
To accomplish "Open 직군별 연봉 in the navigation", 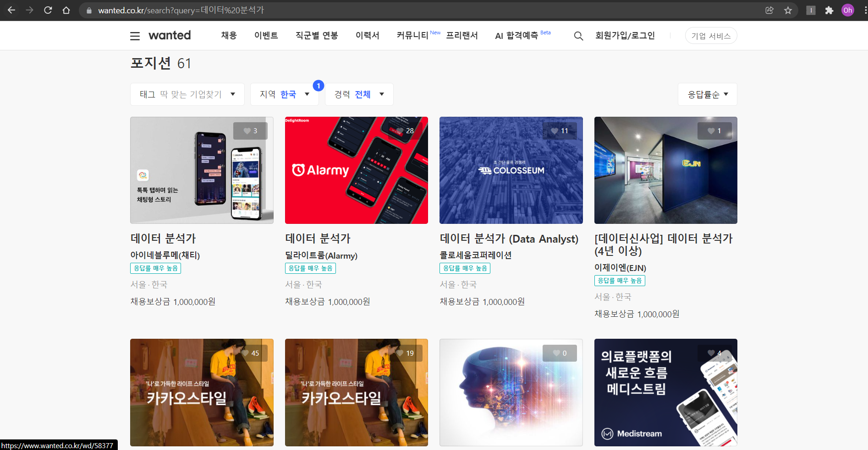I will [317, 36].
